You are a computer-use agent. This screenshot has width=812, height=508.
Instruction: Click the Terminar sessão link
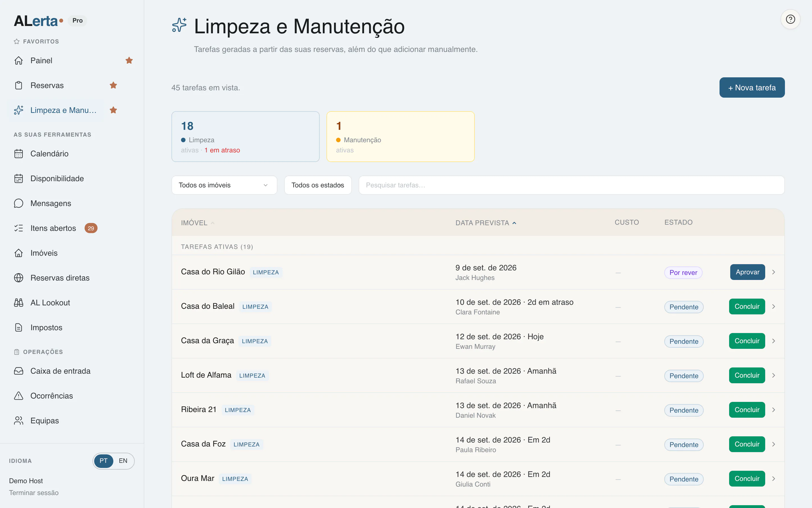(34, 492)
